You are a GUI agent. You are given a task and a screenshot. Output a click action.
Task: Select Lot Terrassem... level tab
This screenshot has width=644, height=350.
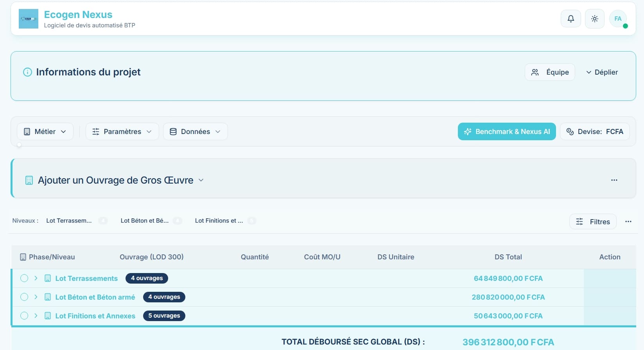tap(77, 221)
